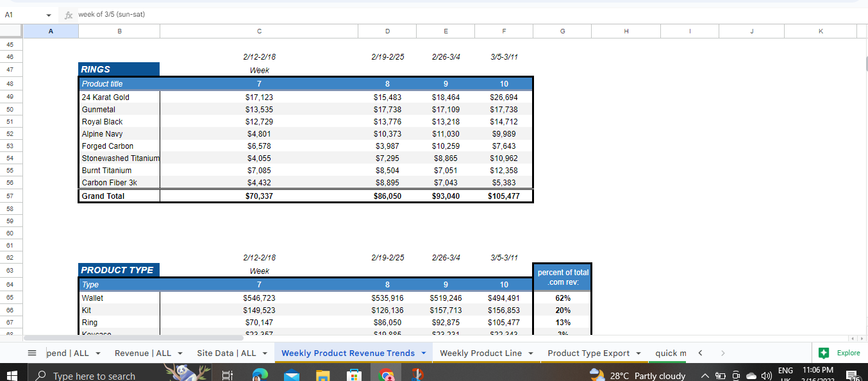Switch to the Product Type Export sheet
The height and width of the screenshot is (381, 868).
click(588, 353)
